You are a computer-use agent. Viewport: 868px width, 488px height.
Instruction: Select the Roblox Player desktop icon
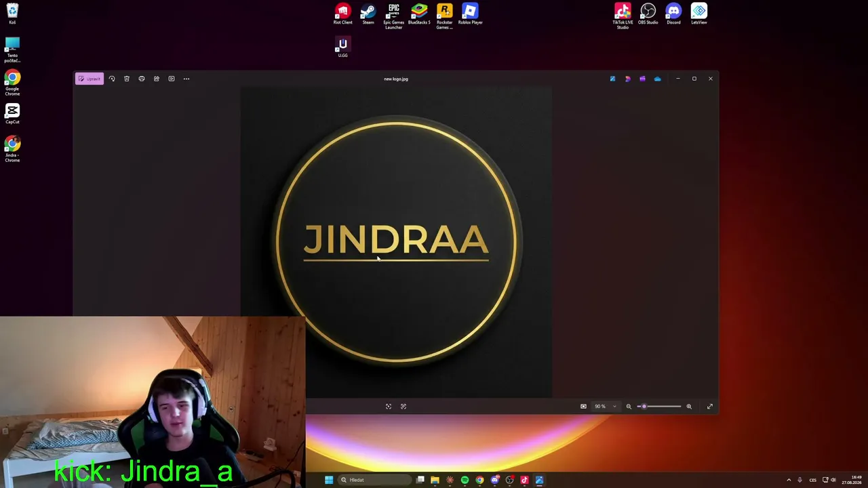[x=470, y=14]
